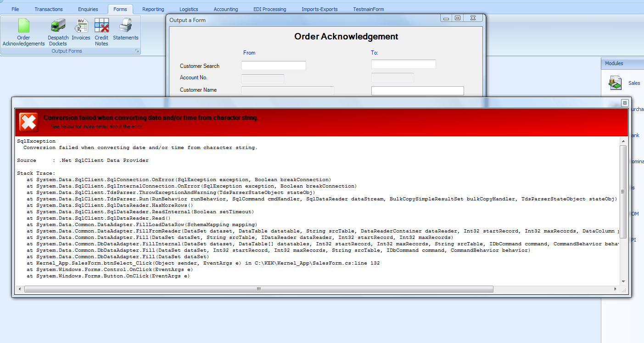Open Statements printer icon
This screenshot has width=644, height=343.
click(125, 26)
